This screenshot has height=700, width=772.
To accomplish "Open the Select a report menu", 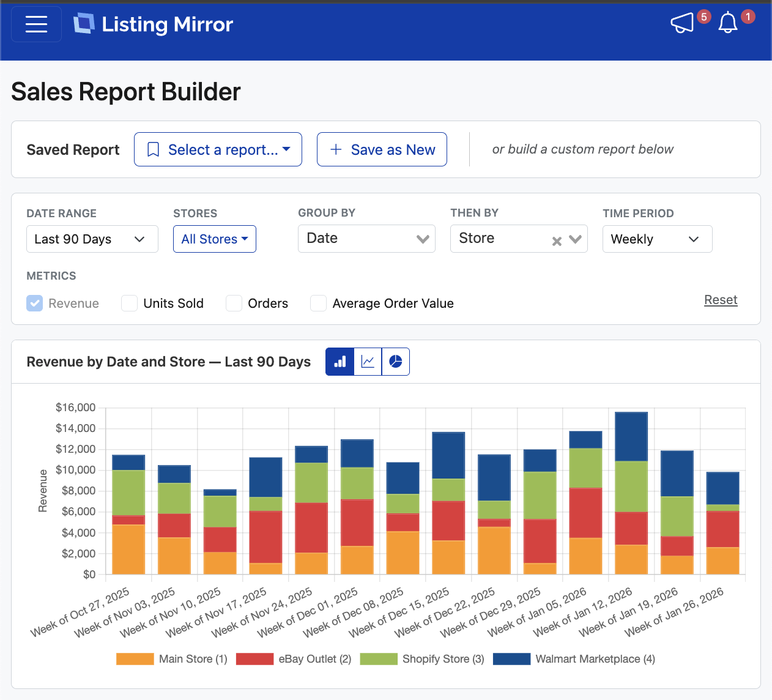I will point(218,150).
